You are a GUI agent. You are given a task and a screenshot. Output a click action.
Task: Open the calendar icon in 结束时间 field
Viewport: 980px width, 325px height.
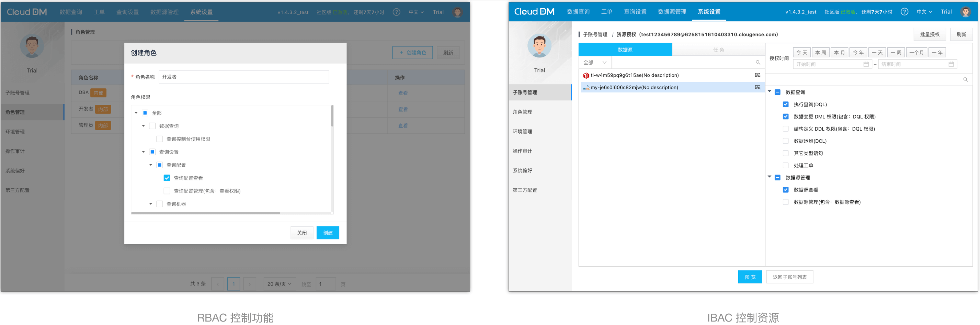pos(951,64)
